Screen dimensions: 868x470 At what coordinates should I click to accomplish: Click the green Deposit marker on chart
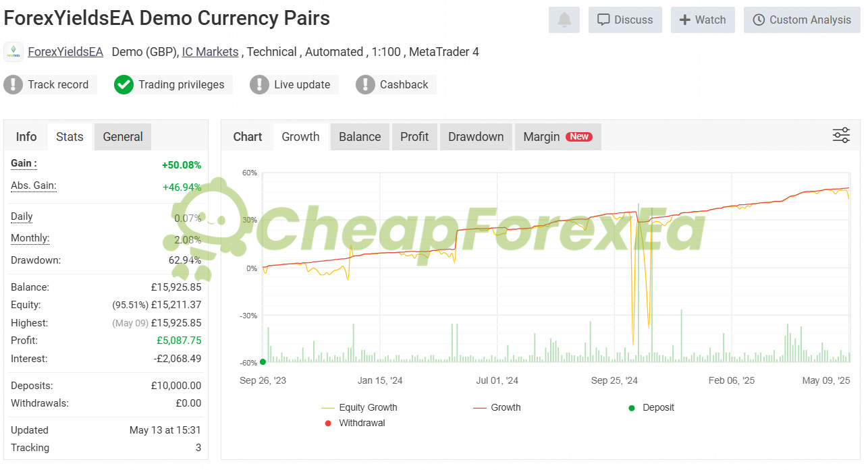pyautogui.click(x=263, y=362)
